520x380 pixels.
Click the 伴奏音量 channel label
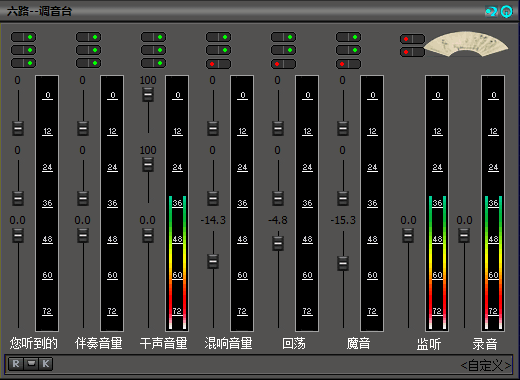click(x=99, y=343)
